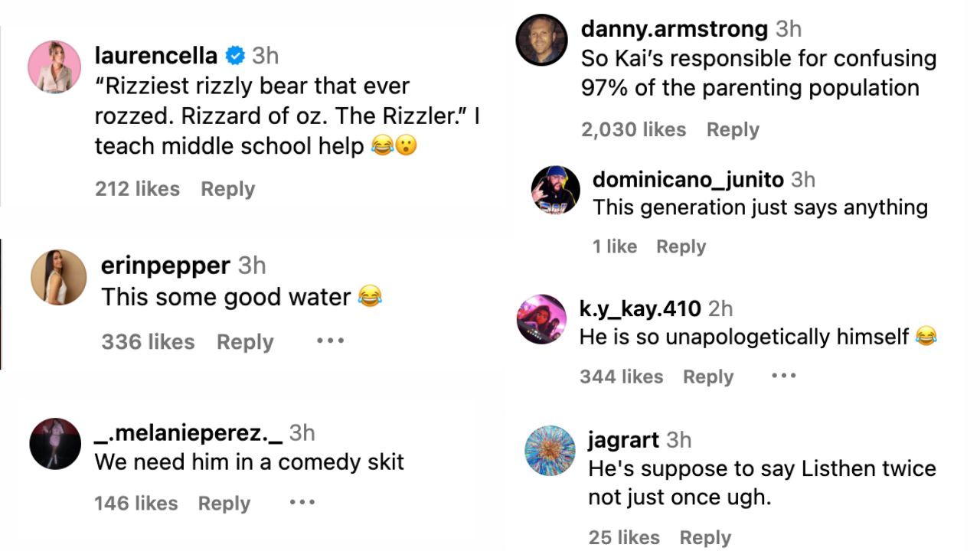Click danny.armstrong's profile picture
Screen dimensions: 980x551
point(542,40)
